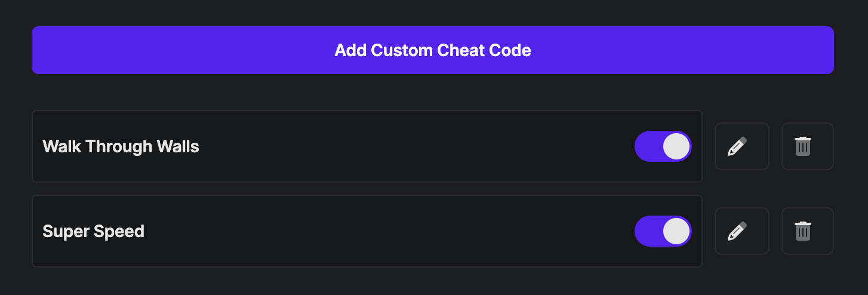
Task: Add a new custom cheat code
Action: [432, 50]
